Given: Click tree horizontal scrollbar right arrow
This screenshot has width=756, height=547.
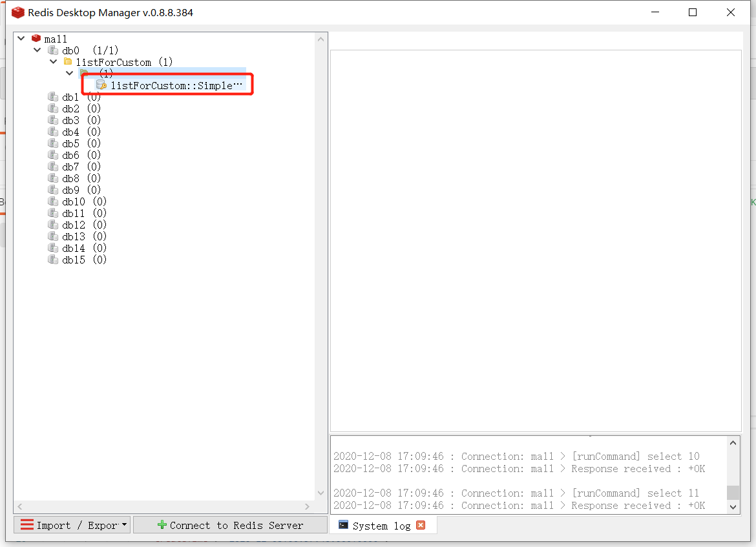Looking at the screenshot, I should (307, 506).
